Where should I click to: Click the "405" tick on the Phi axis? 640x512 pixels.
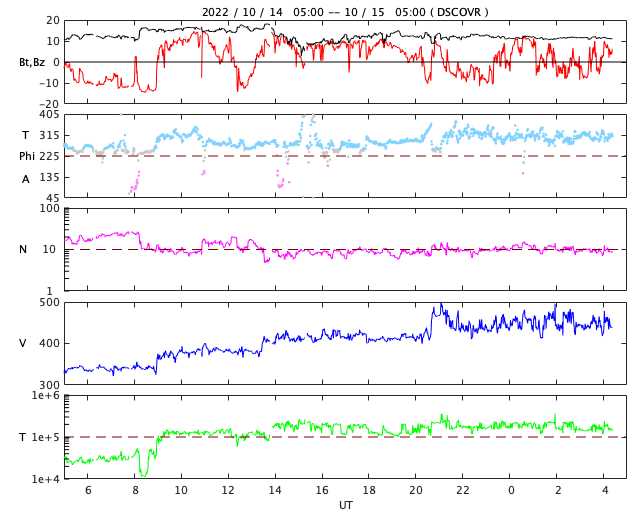(x=49, y=114)
